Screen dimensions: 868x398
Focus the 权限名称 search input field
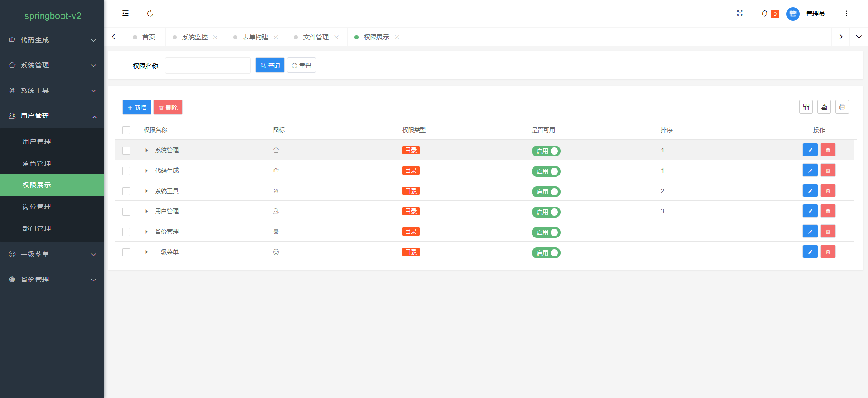(x=208, y=66)
